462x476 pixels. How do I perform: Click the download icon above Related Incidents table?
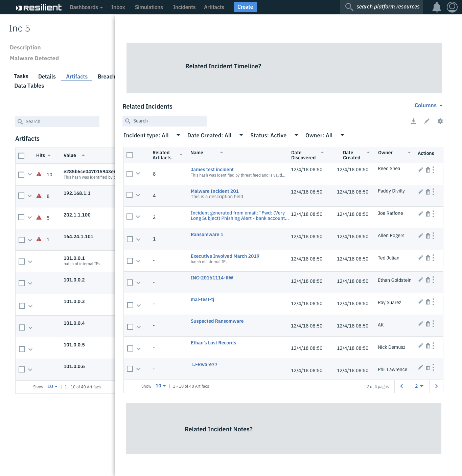413,121
